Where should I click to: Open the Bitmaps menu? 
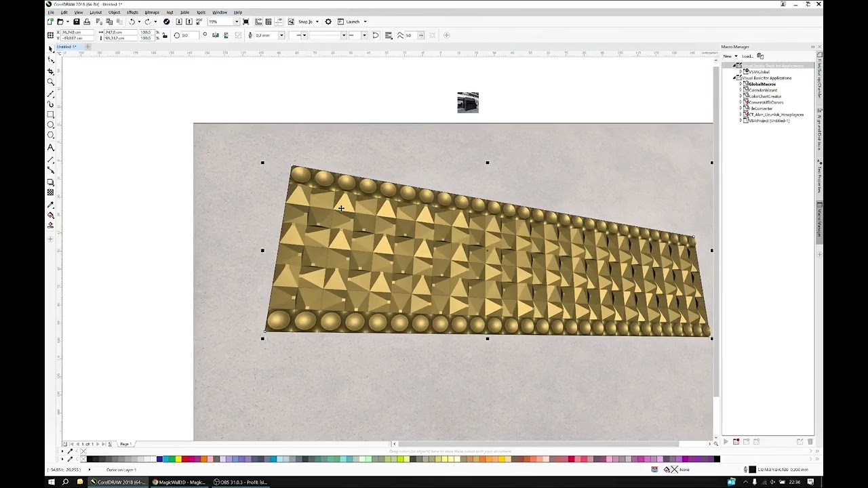coord(152,12)
